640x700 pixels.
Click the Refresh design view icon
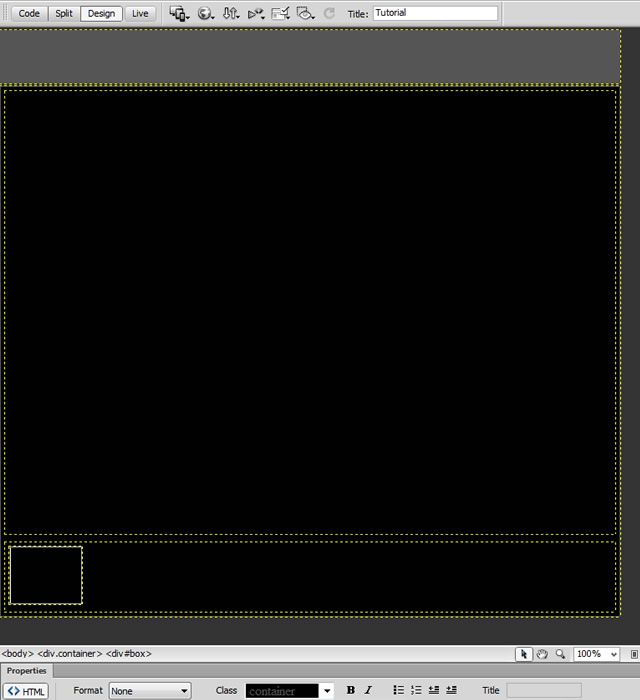329,13
